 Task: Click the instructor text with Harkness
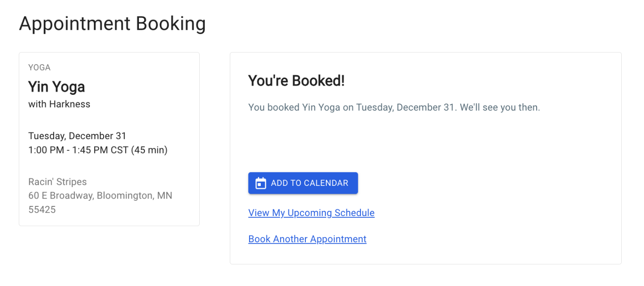[59, 104]
